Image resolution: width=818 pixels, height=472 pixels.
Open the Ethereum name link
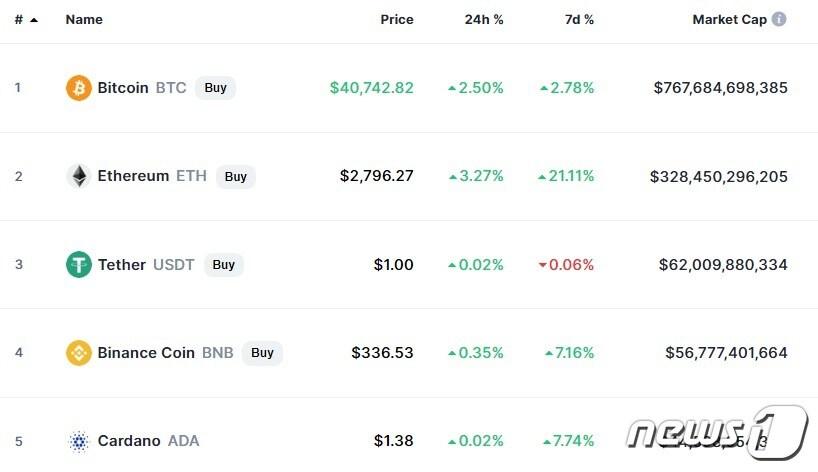[133, 176]
